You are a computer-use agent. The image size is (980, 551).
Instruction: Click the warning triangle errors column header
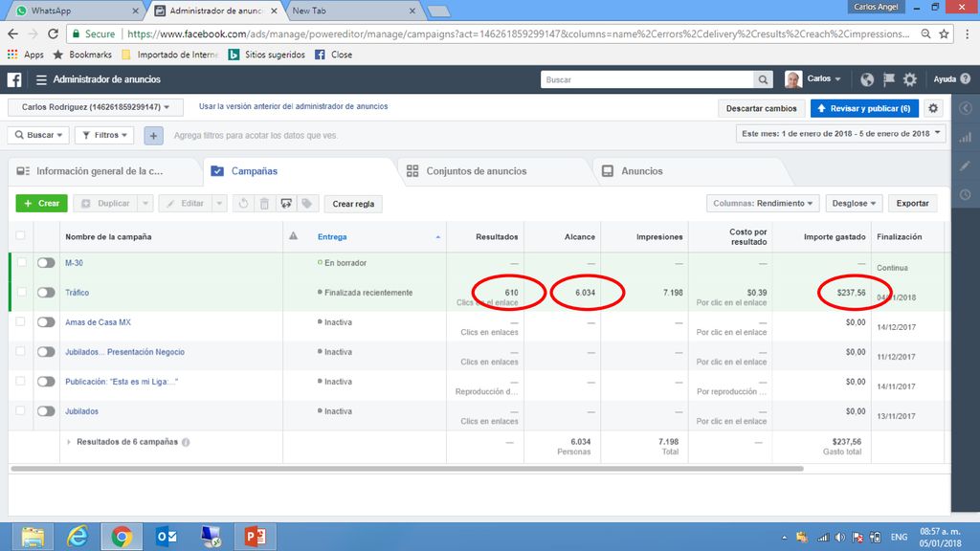tap(293, 236)
